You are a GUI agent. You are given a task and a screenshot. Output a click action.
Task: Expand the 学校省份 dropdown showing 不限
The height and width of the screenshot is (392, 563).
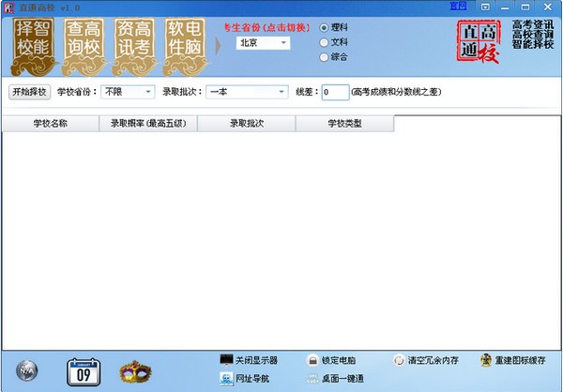(x=128, y=92)
